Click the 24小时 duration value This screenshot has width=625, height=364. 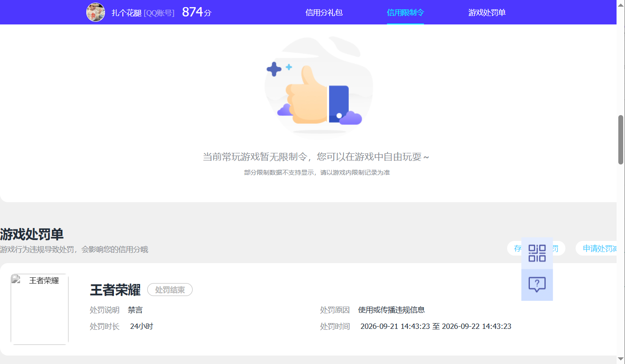(x=141, y=326)
